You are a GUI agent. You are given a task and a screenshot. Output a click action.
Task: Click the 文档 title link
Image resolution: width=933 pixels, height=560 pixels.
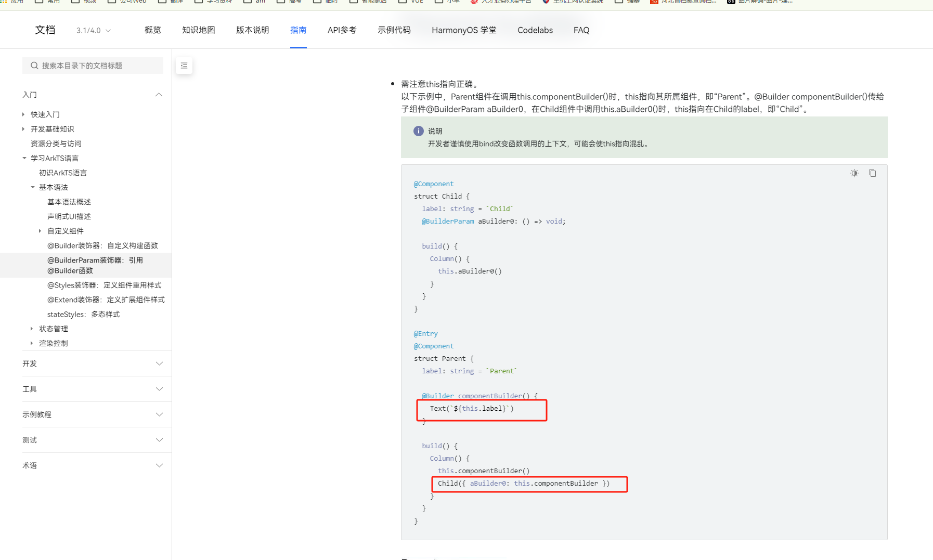pyautogui.click(x=45, y=30)
